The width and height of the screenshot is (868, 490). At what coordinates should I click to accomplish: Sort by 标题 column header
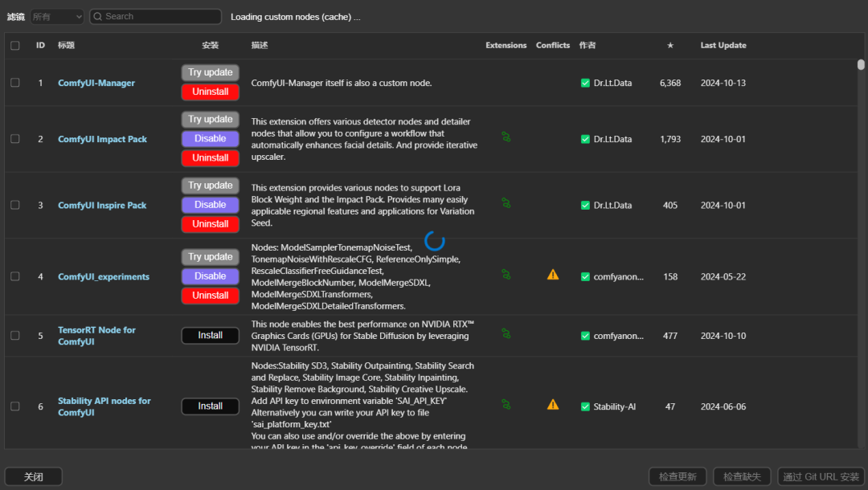(x=66, y=45)
